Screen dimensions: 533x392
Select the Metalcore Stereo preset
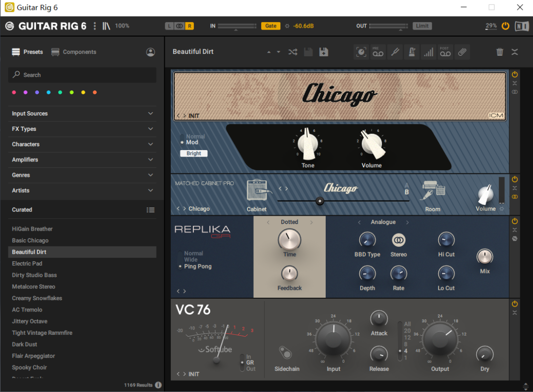tap(82, 287)
